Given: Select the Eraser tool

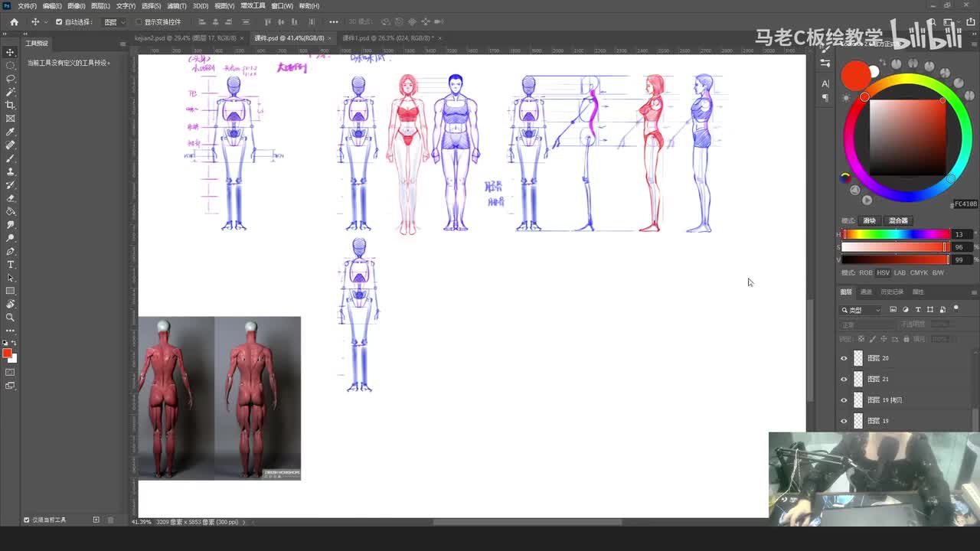Looking at the screenshot, I should 10,198.
